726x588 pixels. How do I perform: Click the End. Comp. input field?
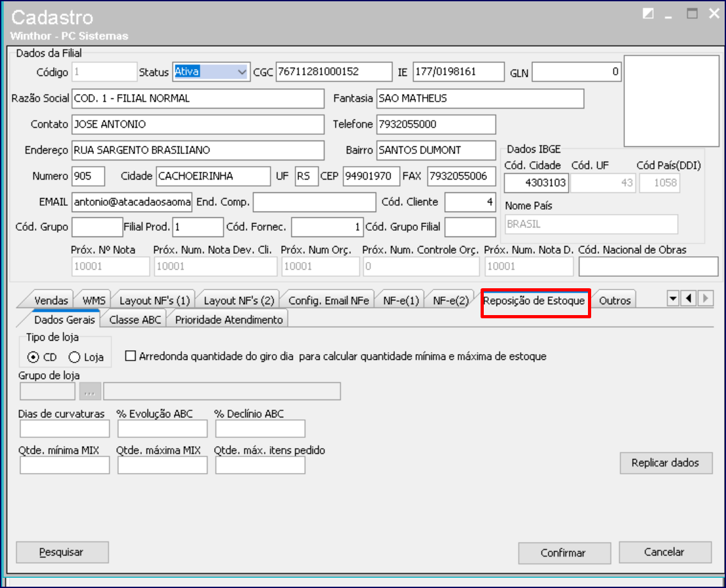tap(314, 203)
